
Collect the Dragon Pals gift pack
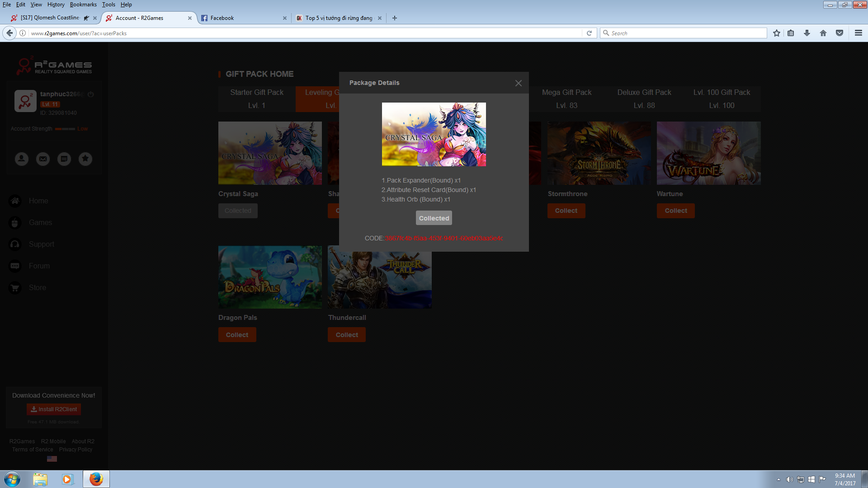(237, 335)
